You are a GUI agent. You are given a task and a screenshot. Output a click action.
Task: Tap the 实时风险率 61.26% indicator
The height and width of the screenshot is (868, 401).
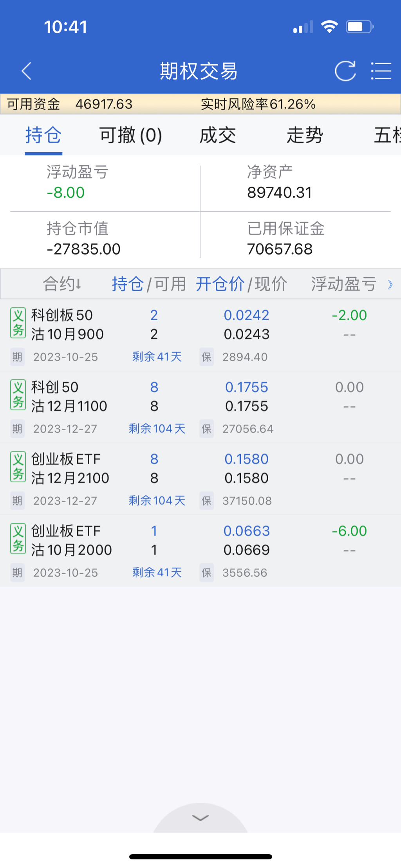point(258,104)
